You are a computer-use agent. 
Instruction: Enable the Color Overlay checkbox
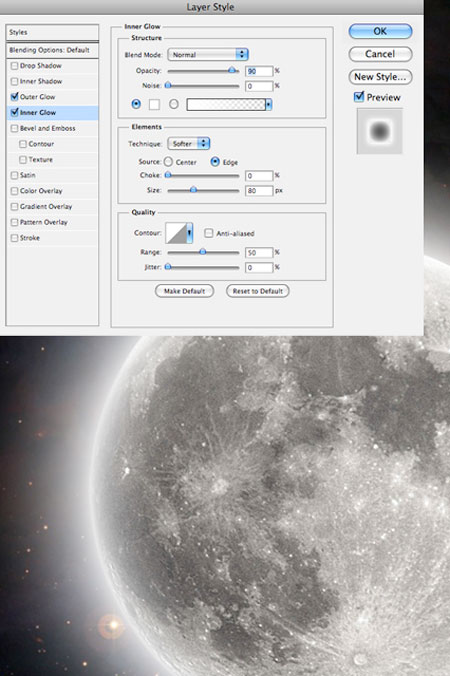(x=14, y=191)
